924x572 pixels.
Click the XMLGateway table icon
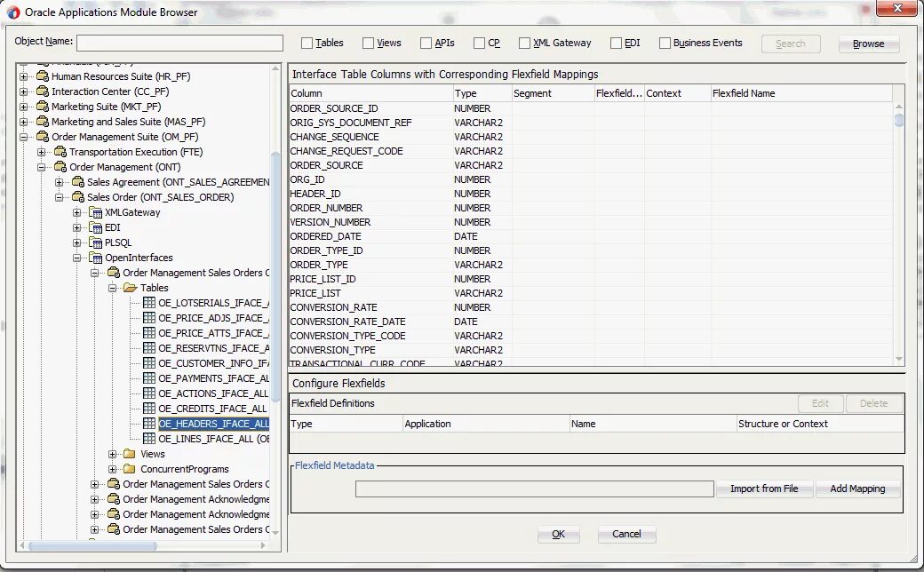[95, 212]
